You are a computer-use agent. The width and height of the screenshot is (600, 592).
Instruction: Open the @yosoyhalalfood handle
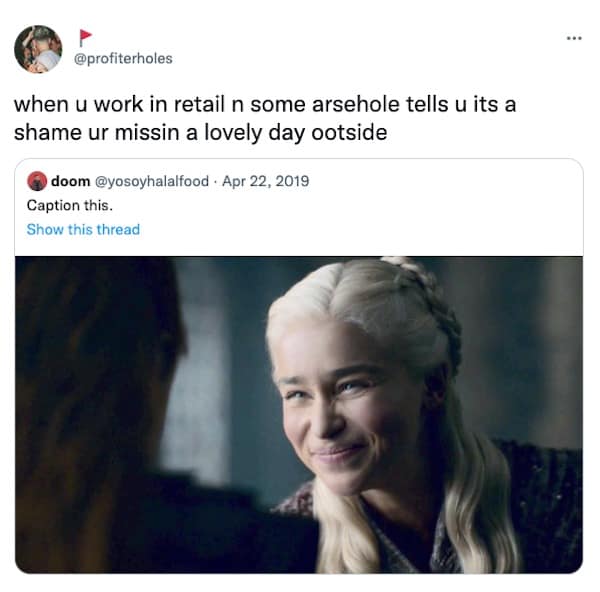(x=152, y=181)
